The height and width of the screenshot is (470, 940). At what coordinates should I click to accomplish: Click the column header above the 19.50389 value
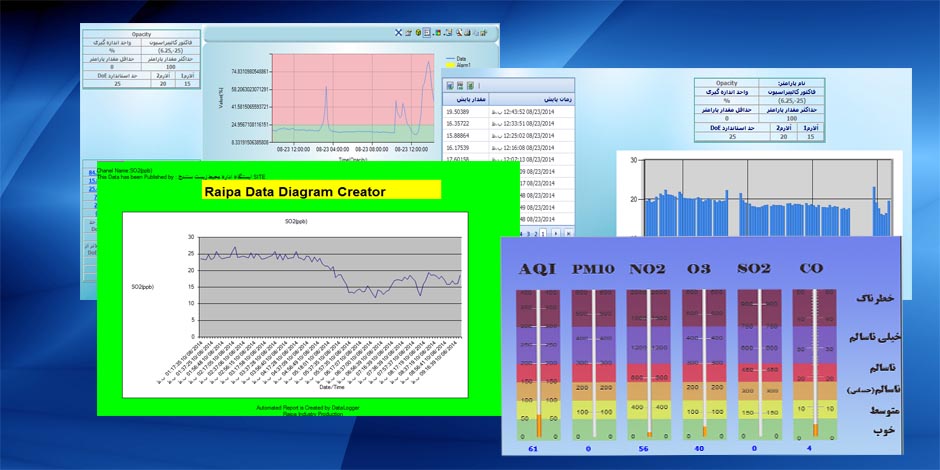click(466, 99)
